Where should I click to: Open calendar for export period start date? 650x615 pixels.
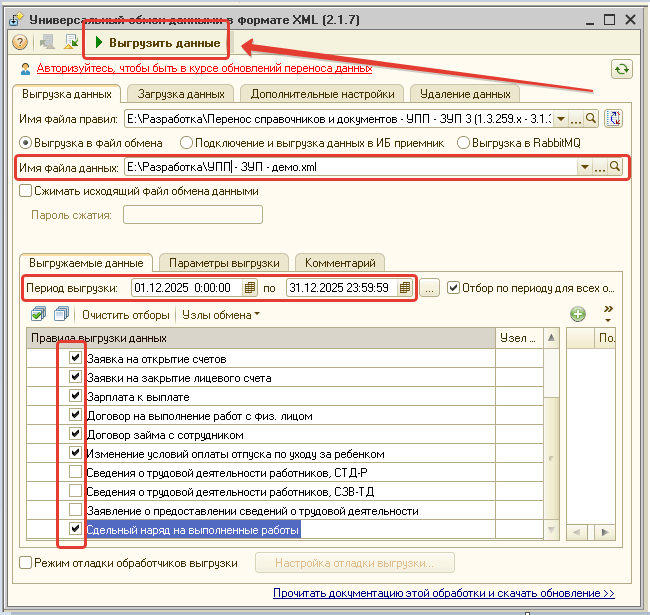(x=251, y=288)
